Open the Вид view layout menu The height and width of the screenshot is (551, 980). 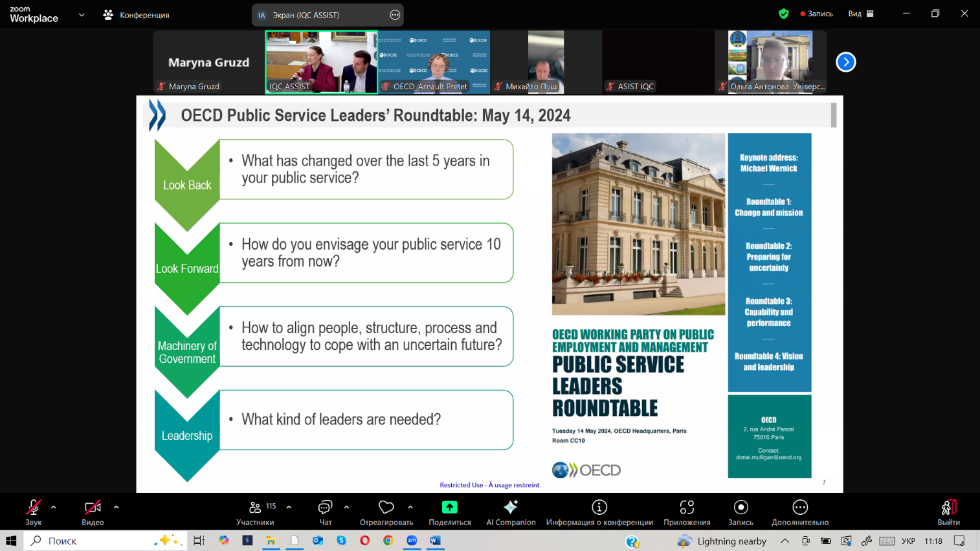click(861, 14)
